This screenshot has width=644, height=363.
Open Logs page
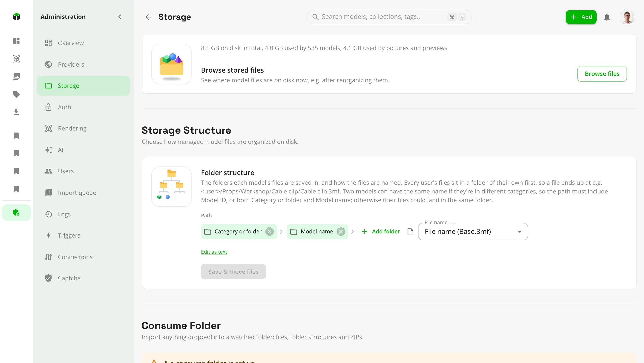[x=83, y=214]
